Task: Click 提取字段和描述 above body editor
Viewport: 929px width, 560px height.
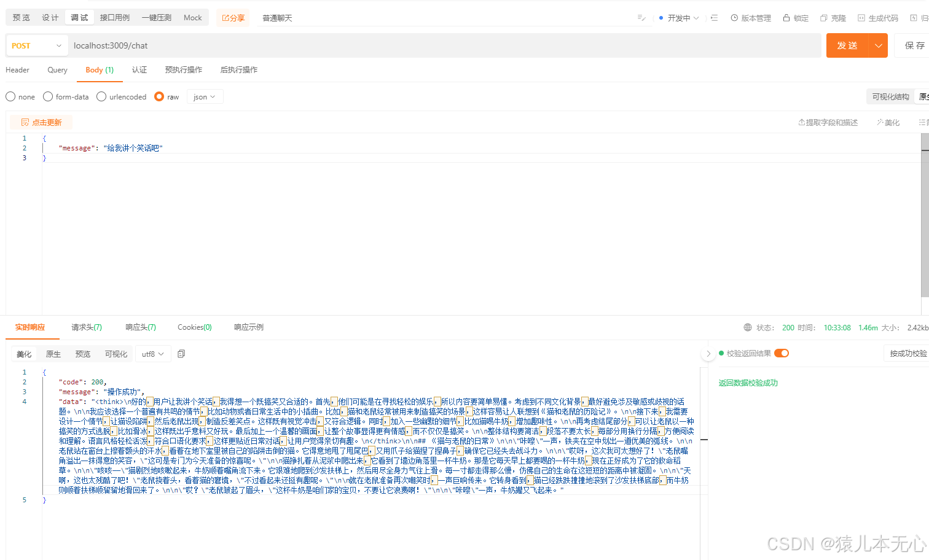Action: [x=828, y=122]
